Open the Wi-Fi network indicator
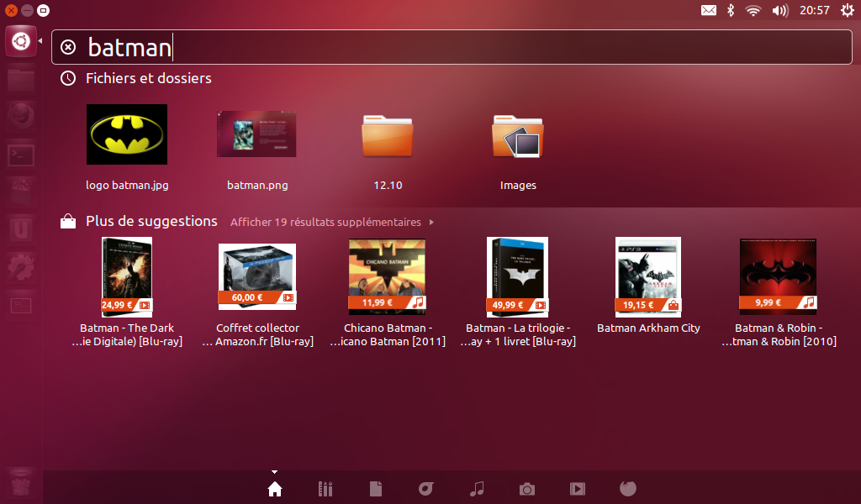Image resolution: width=861 pixels, height=504 pixels. (x=753, y=10)
